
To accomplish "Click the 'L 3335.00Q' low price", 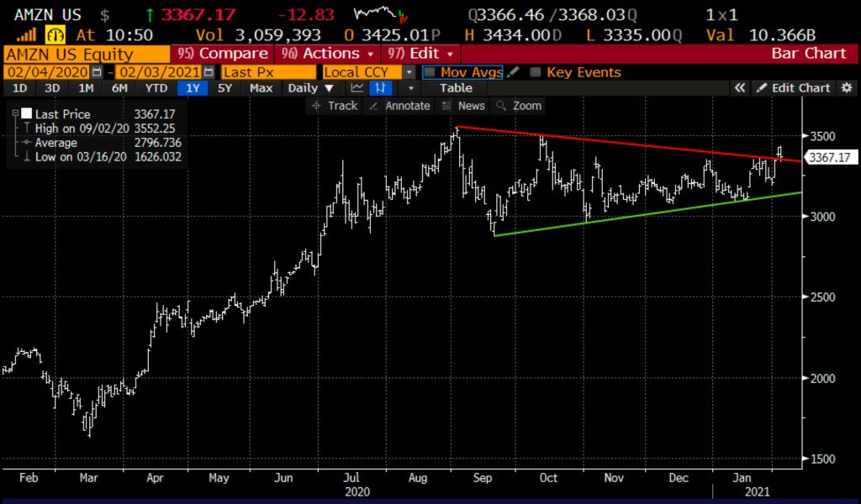I will click(x=634, y=35).
